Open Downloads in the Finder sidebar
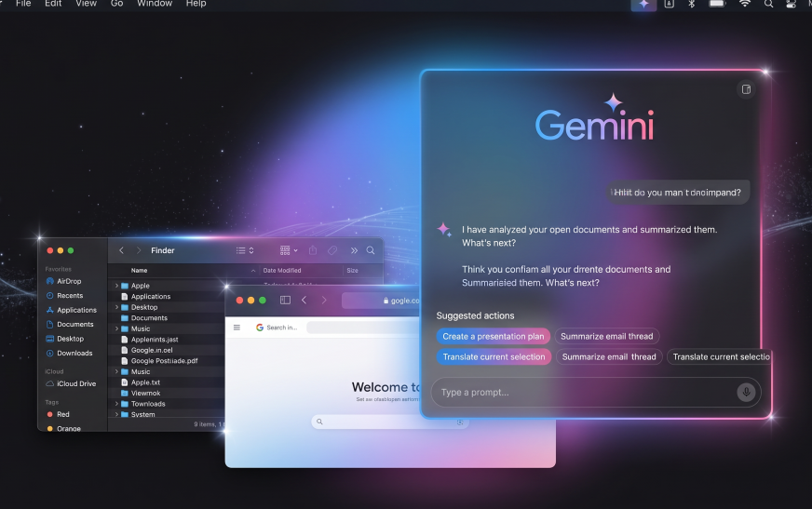The image size is (812, 509). (74, 354)
